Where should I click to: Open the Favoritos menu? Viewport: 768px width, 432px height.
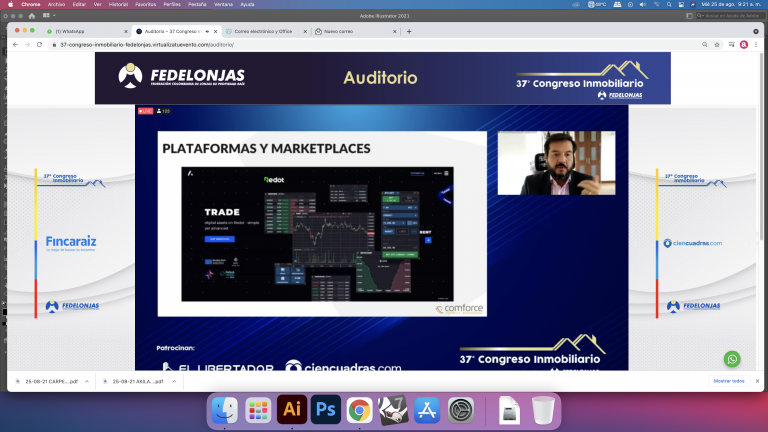[145, 4]
